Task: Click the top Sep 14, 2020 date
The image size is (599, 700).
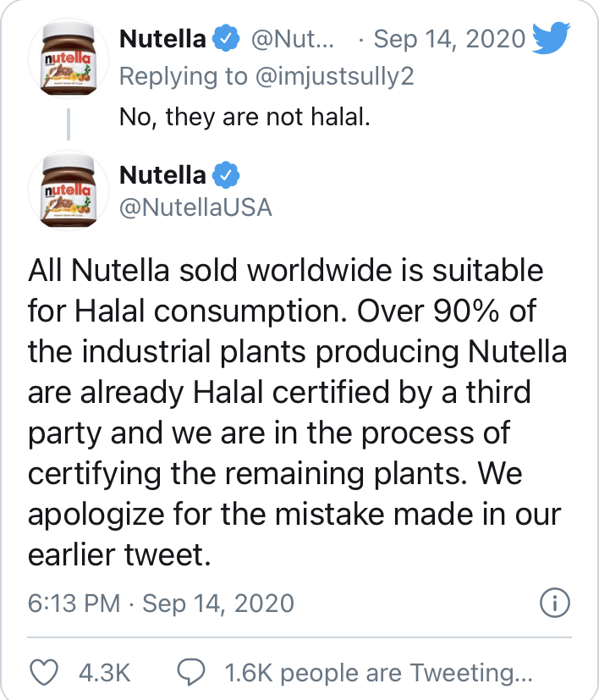Action: click(449, 38)
